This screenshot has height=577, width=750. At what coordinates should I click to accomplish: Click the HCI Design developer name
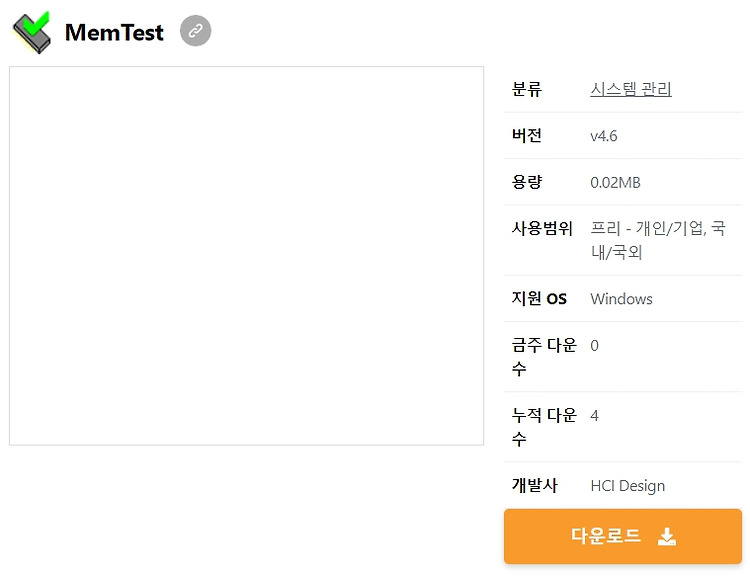coord(628,486)
